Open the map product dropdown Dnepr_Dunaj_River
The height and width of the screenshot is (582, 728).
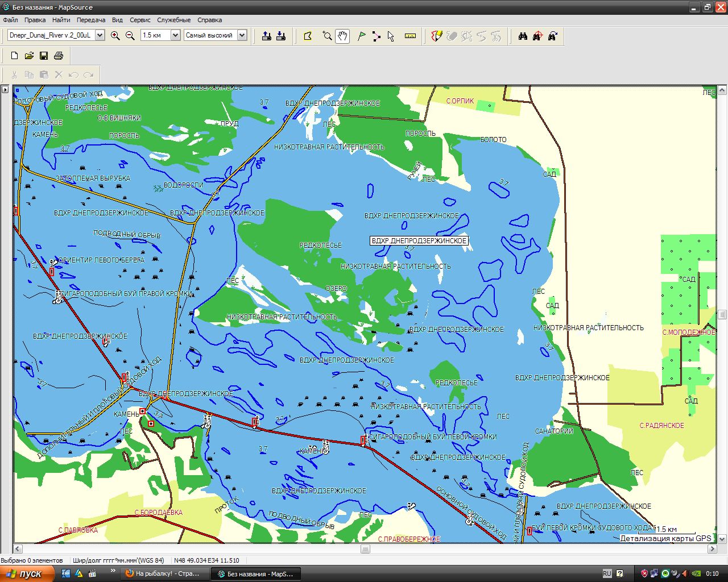click(x=100, y=35)
